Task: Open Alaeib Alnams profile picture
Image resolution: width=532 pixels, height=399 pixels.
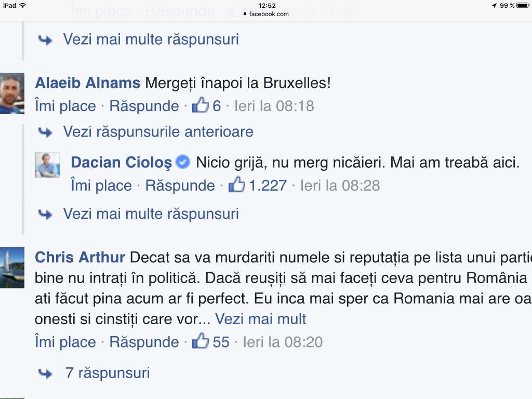Action: click(x=11, y=93)
